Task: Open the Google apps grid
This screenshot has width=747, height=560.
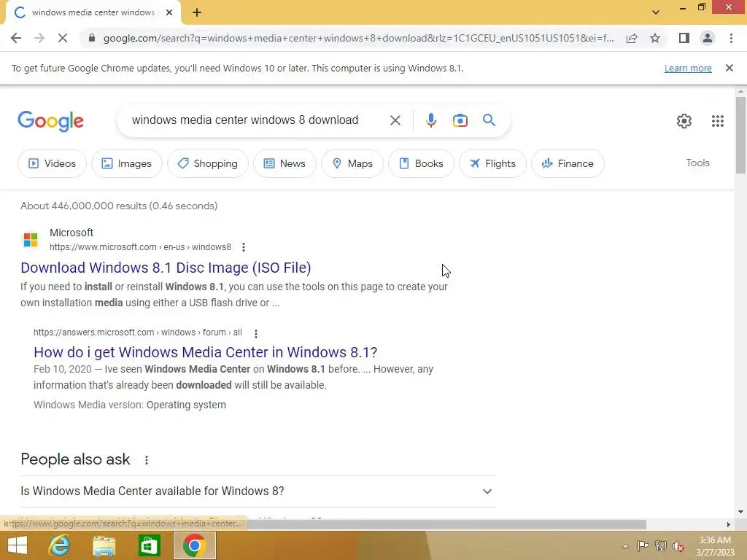Action: [718, 121]
